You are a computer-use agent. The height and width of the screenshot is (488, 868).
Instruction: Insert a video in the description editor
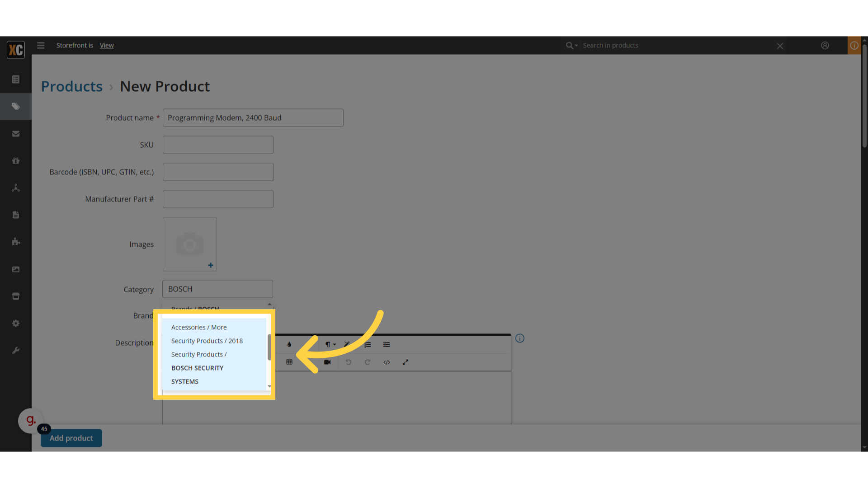point(327,362)
